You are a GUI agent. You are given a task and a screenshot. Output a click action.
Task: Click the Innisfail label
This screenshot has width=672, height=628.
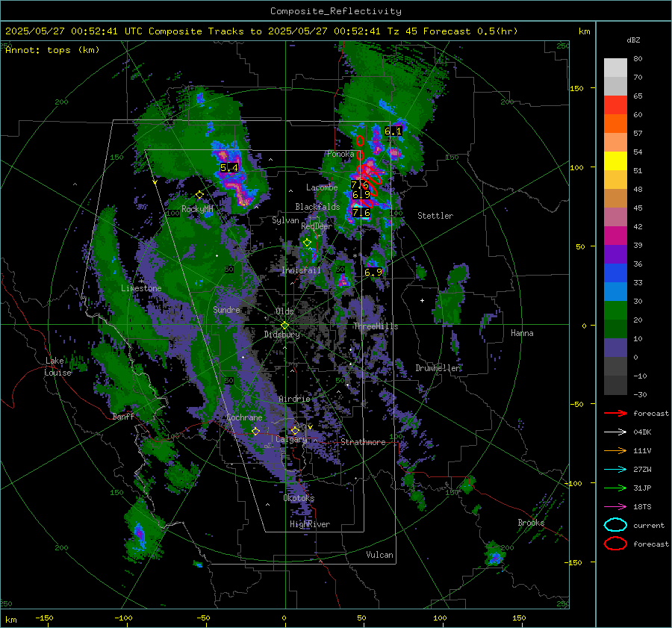pos(301,270)
